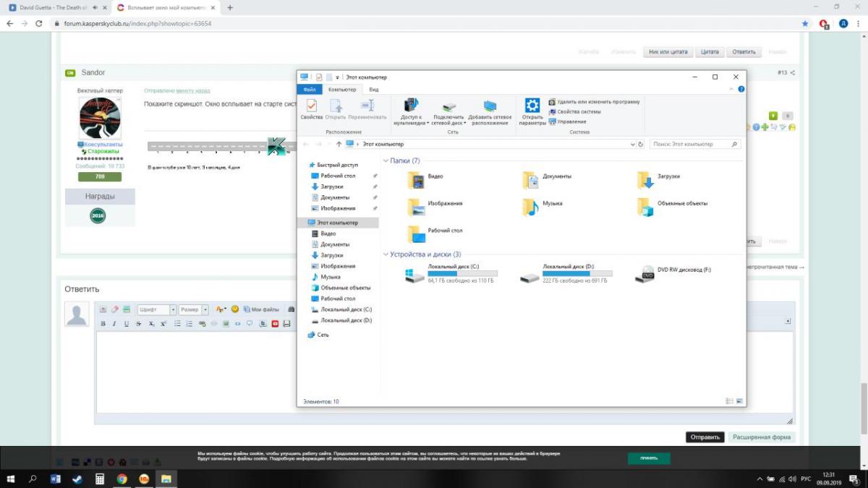Collapse the Папки (7) section

tap(386, 160)
